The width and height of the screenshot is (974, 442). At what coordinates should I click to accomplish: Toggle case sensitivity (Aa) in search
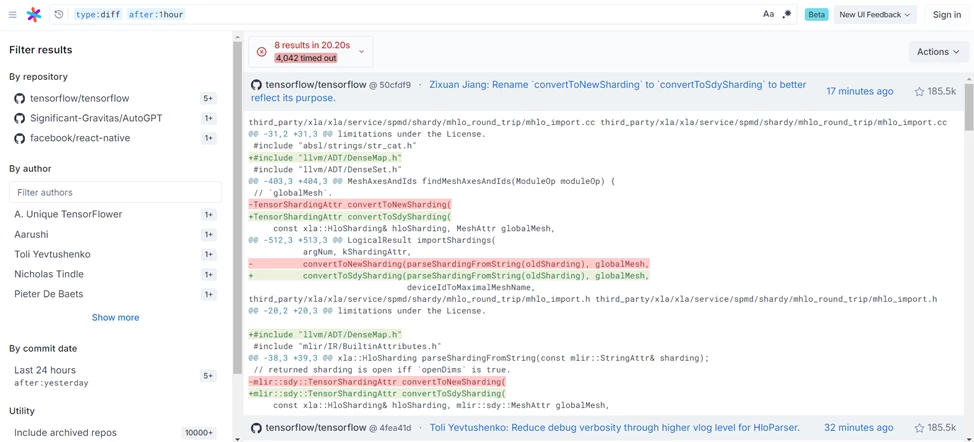pos(768,14)
